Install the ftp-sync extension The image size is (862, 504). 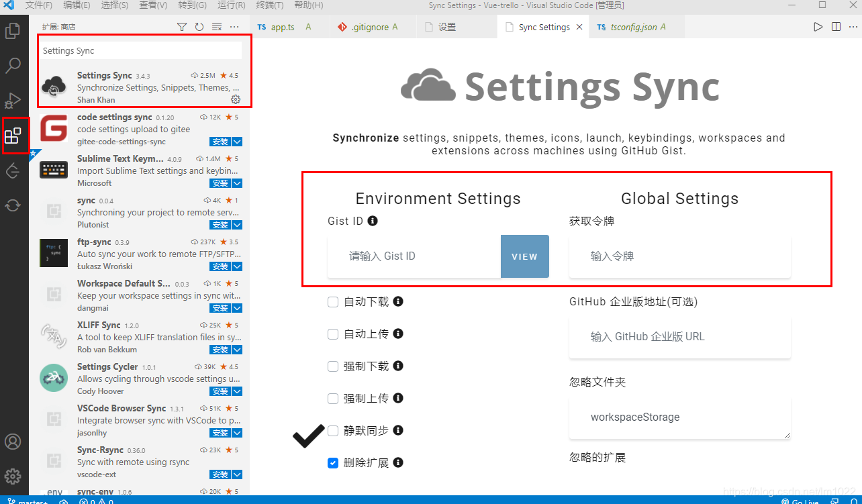tap(220, 266)
